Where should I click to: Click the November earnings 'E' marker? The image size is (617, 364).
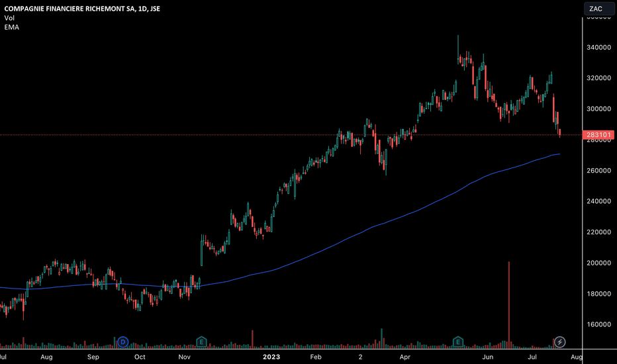coord(201,341)
